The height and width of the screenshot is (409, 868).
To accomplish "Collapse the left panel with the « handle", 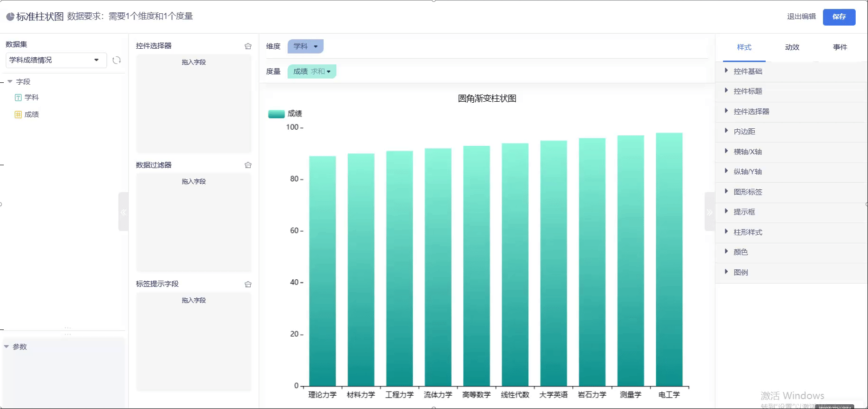I will 123,212.
